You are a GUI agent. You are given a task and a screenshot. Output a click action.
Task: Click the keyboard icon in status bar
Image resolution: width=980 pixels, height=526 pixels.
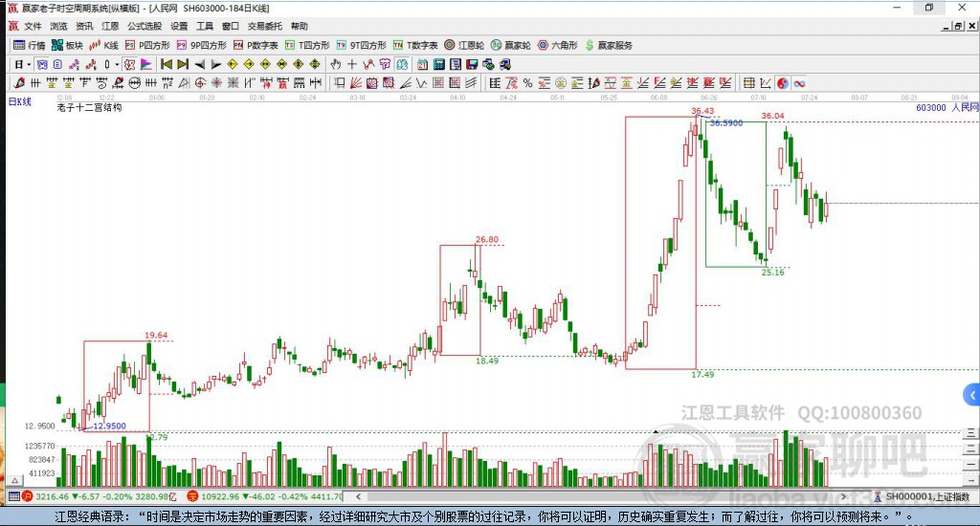(13, 496)
